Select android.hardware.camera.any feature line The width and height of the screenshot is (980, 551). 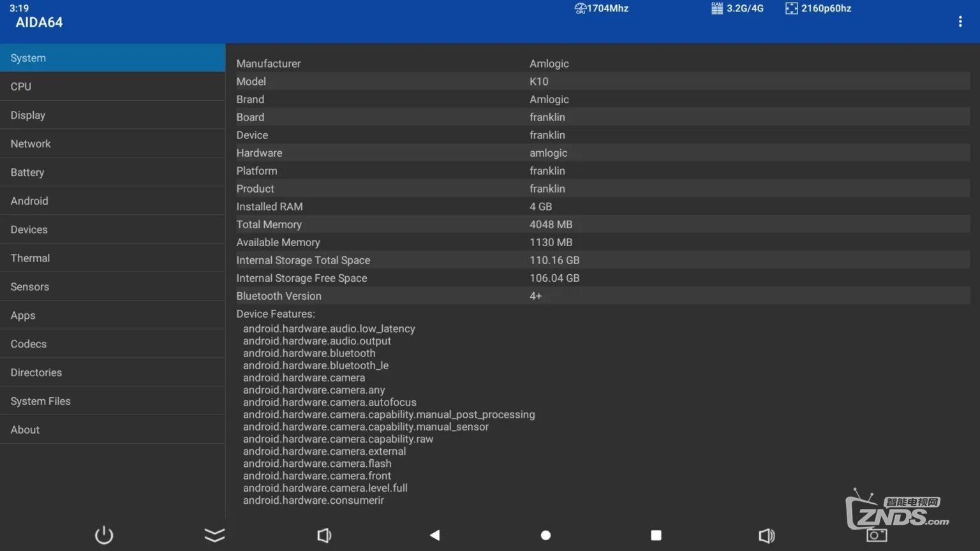pyautogui.click(x=314, y=390)
